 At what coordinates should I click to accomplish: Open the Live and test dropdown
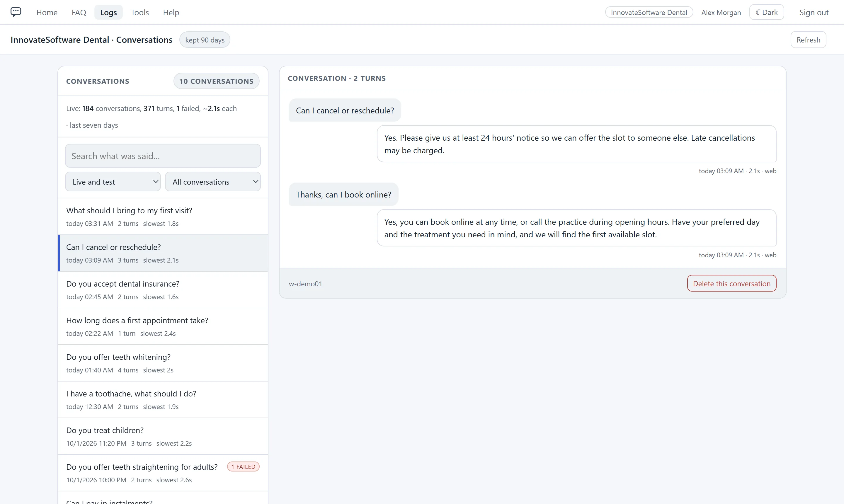coord(113,182)
